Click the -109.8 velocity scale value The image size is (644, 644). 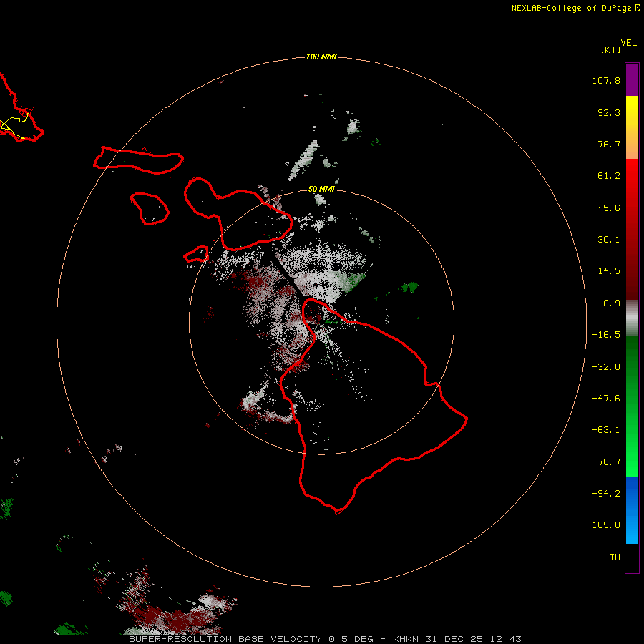pyautogui.click(x=603, y=525)
